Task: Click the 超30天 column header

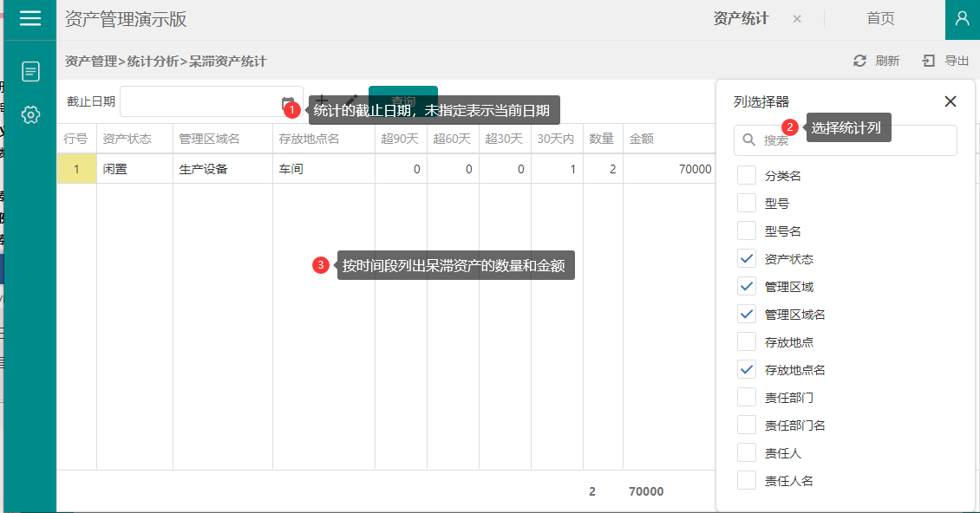Action: (x=505, y=139)
